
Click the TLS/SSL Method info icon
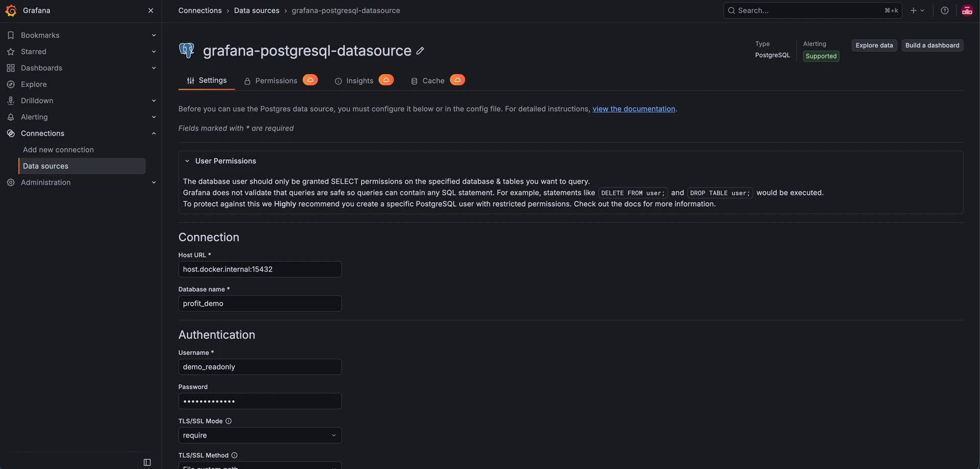coord(234,455)
